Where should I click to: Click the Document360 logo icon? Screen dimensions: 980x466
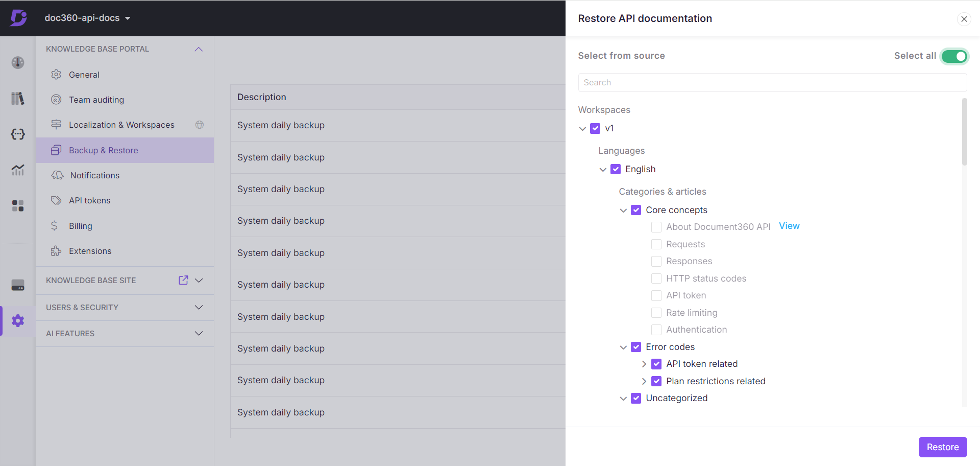click(18, 18)
